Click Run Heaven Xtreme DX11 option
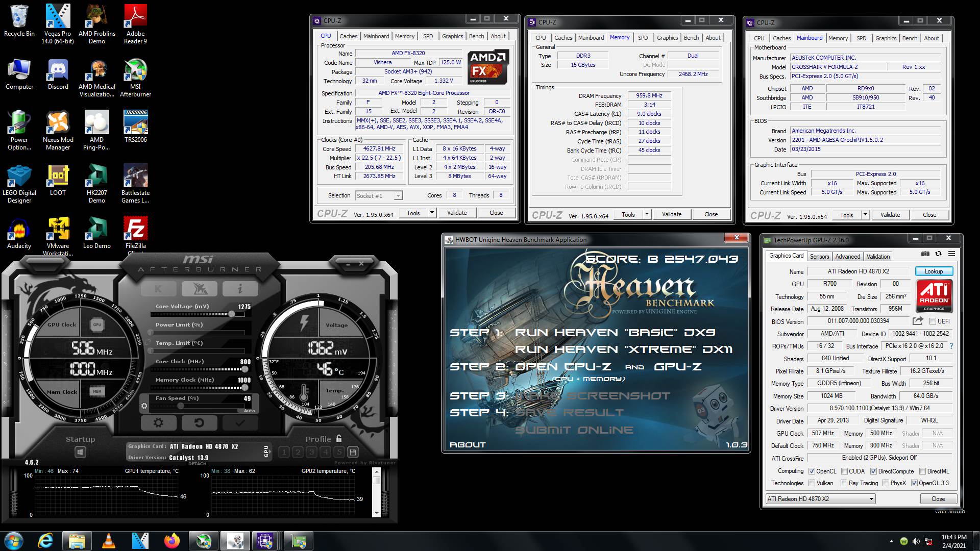980x551 pixels. click(624, 349)
